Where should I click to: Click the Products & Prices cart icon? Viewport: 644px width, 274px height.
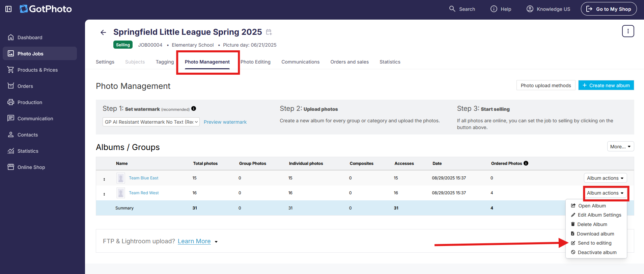point(11,70)
